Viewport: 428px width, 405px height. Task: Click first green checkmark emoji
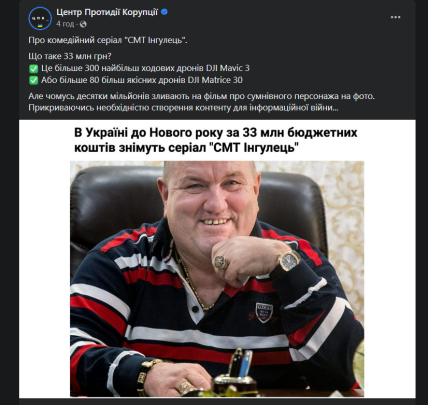pos(33,69)
